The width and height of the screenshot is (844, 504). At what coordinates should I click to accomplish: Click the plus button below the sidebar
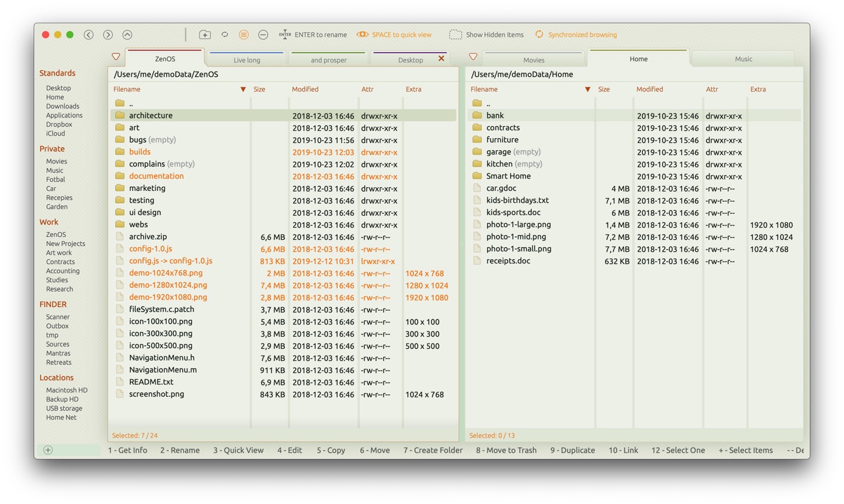tap(48, 450)
